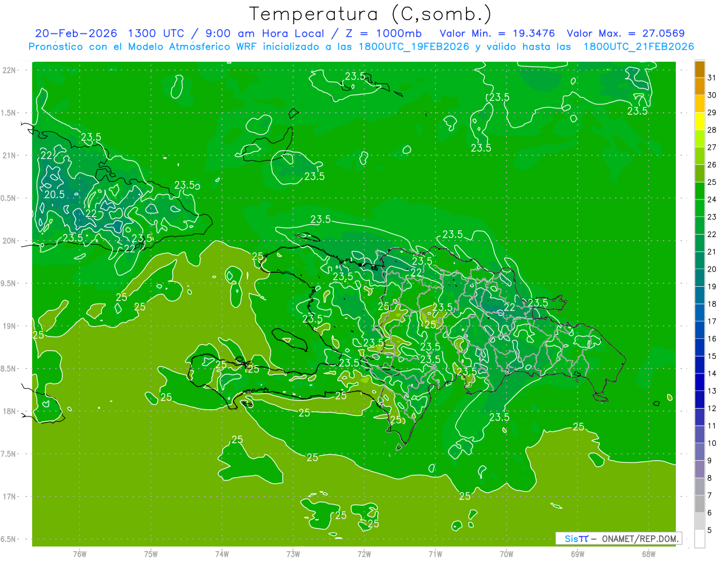The width and height of the screenshot is (728, 562).
Task: Click the 72W longitude axis label
Action: click(x=364, y=554)
